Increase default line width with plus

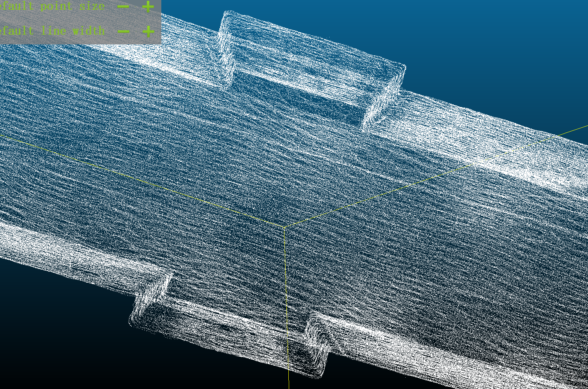tap(148, 31)
